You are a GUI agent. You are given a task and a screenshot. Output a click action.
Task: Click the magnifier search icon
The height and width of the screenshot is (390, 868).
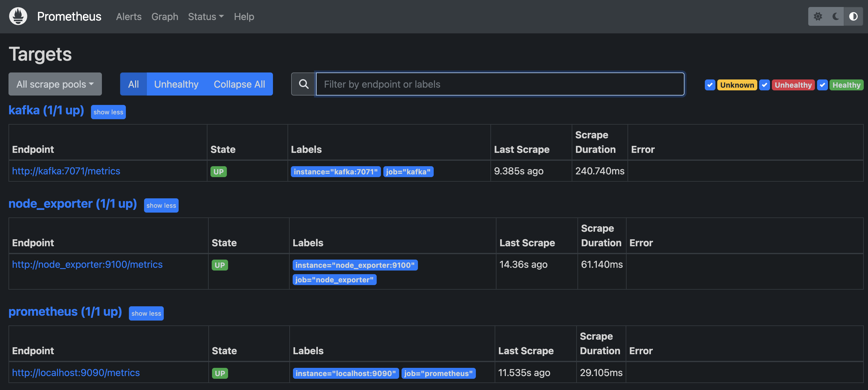tap(304, 84)
